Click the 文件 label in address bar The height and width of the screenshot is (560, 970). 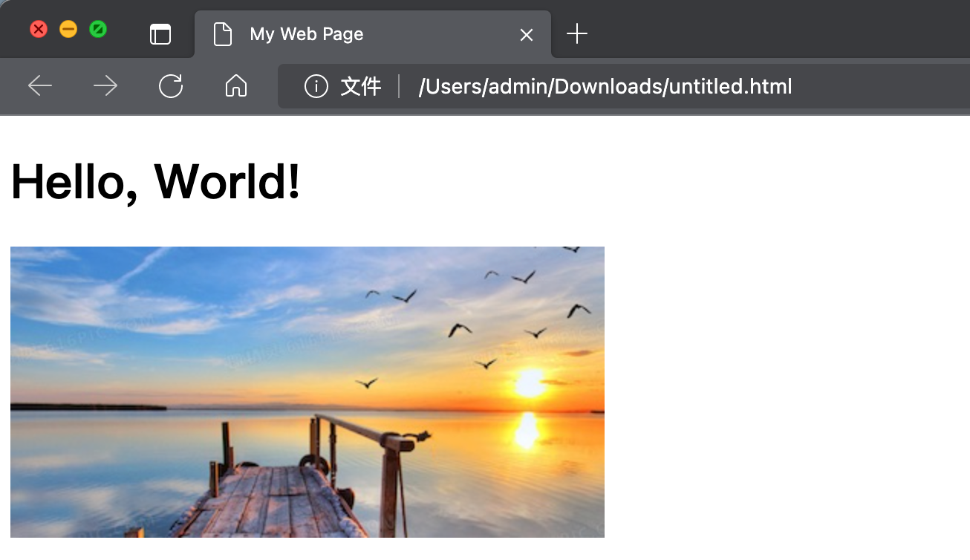click(x=361, y=87)
